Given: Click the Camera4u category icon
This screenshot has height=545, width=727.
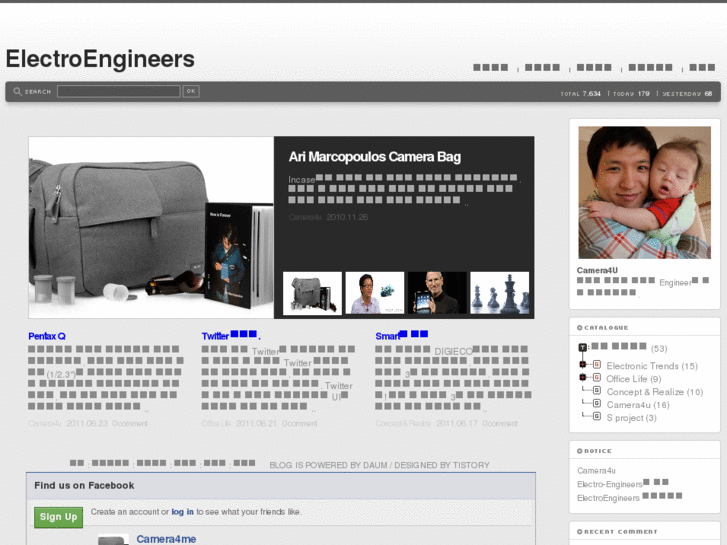Looking at the screenshot, I should tap(597, 404).
